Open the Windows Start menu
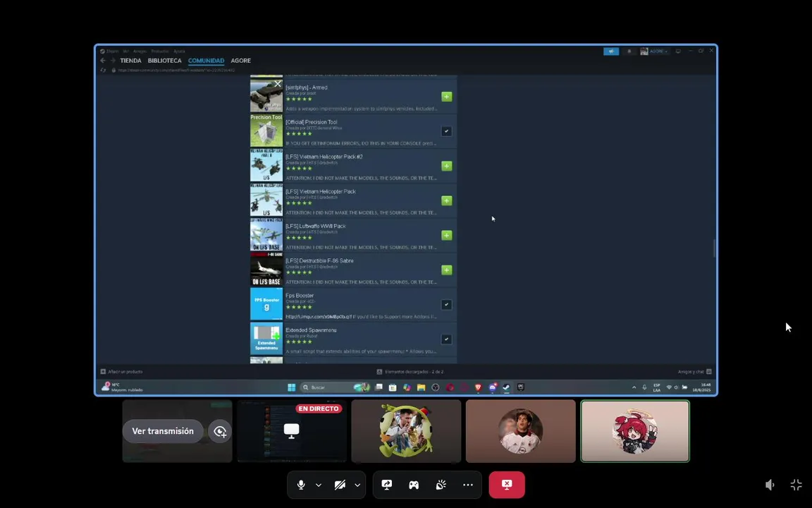The height and width of the screenshot is (508, 812). tap(292, 387)
